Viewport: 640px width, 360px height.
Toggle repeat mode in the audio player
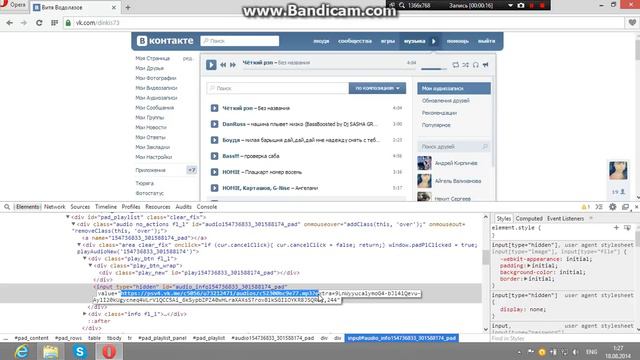pyautogui.click(x=456, y=65)
